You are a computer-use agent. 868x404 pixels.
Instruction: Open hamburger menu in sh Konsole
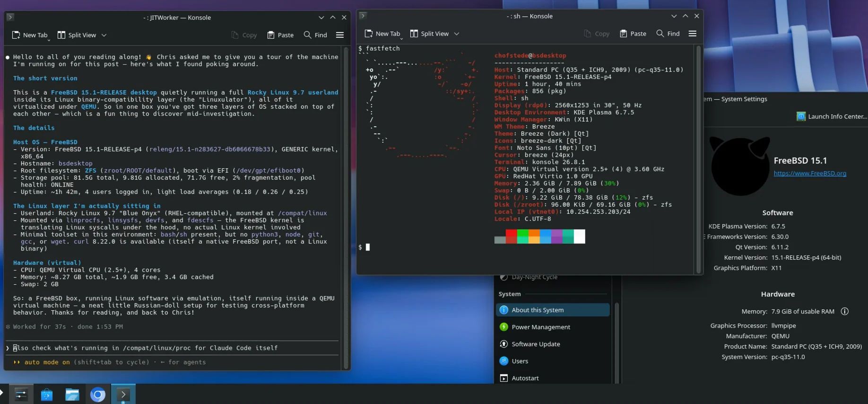[x=693, y=34]
